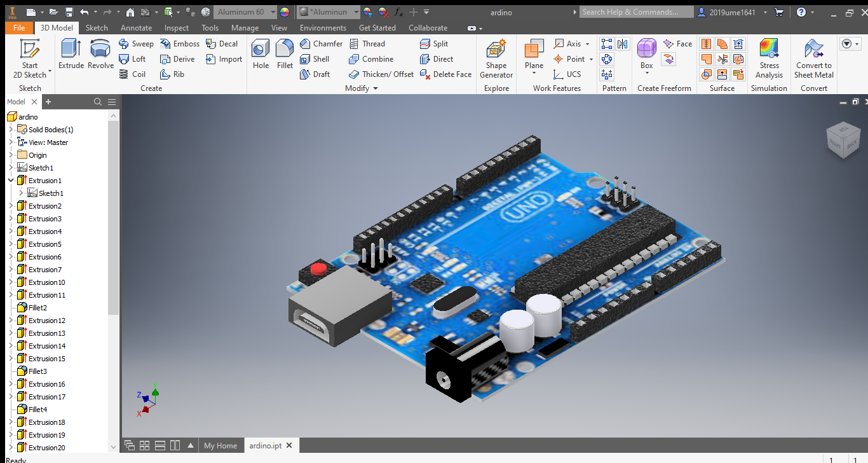Create a work Plane
The image size is (868, 463).
534,53
